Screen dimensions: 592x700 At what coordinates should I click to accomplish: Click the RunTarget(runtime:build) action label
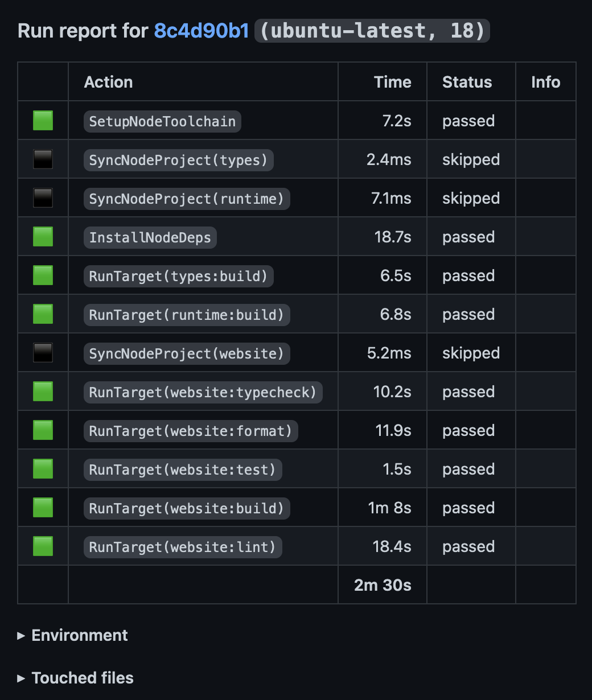pos(186,315)
